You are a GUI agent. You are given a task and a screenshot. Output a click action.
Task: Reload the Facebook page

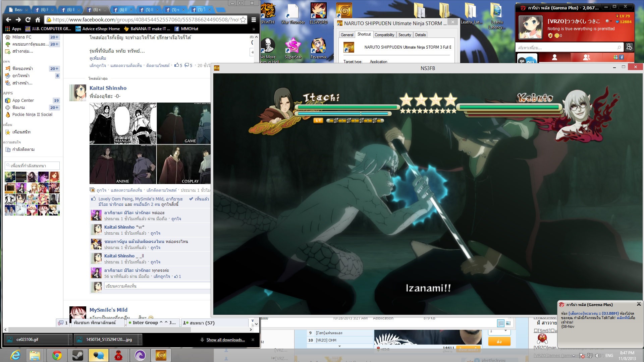28,20
